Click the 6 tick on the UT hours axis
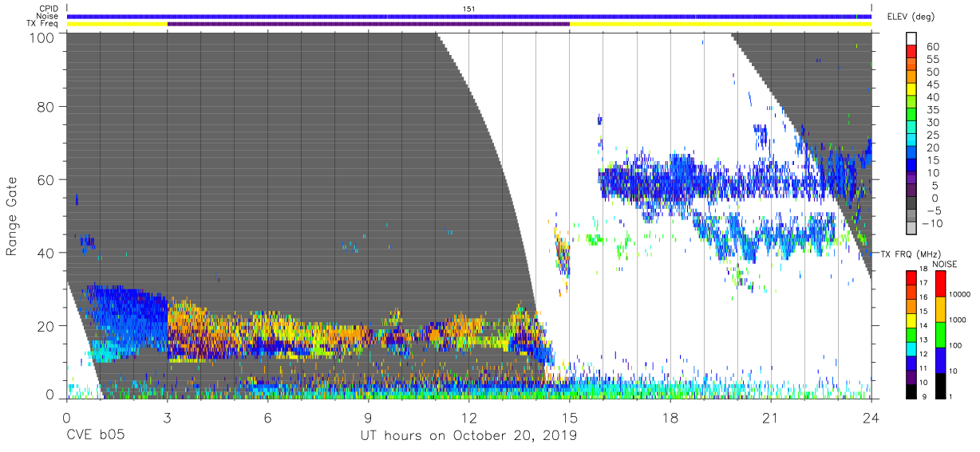The height and width of the screenshot is (452, 980). coord(268,417)
